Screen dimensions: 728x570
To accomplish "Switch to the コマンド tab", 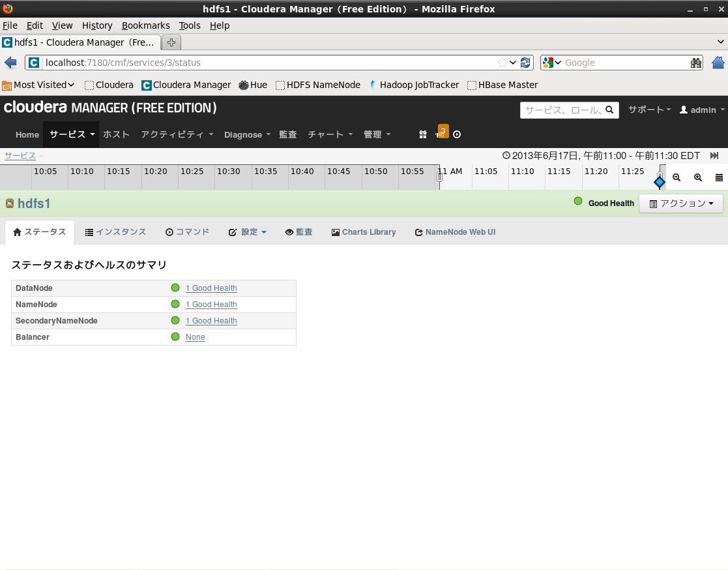I will tap(188, 232).
